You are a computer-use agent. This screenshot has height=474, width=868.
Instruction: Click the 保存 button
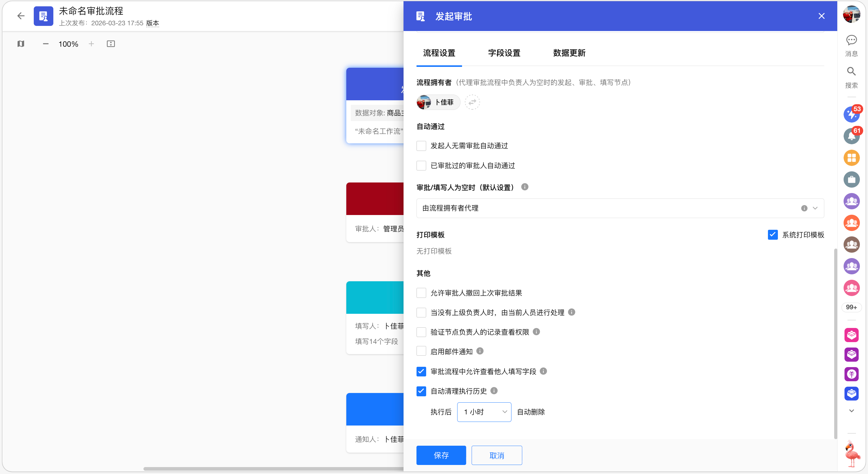(x=441, y=455)
